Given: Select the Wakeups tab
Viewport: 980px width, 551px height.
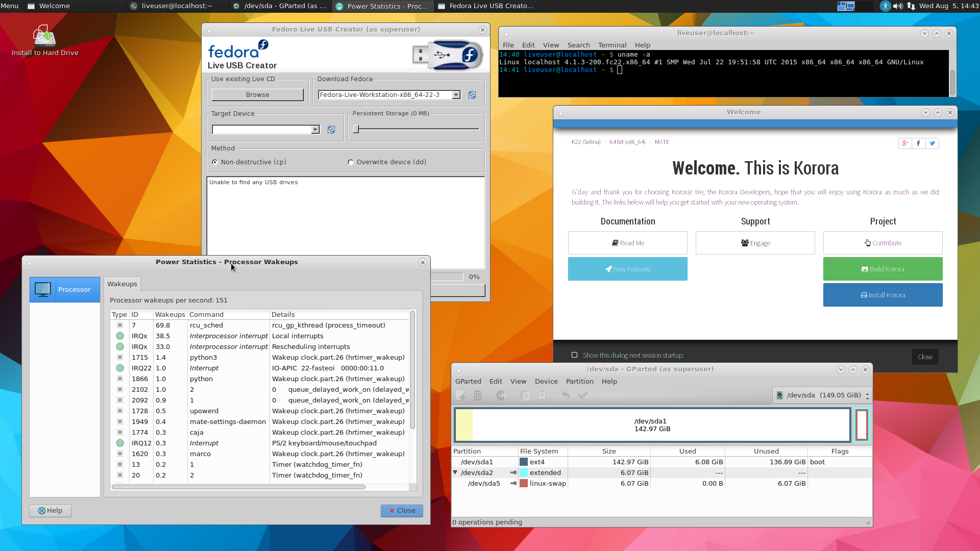Looking at the screenshot, I should (122, 284).
